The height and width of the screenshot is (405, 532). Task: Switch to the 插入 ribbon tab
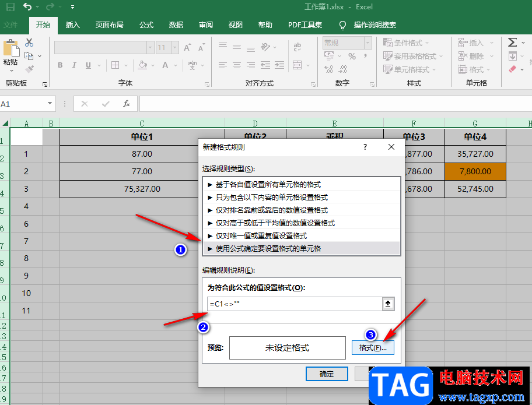pos(72,25)
